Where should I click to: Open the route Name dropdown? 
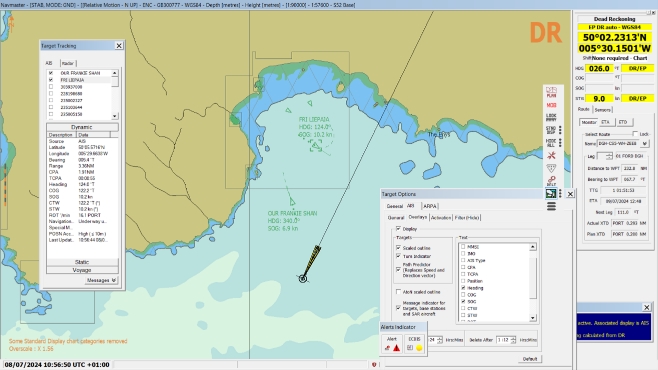point(645,143)
